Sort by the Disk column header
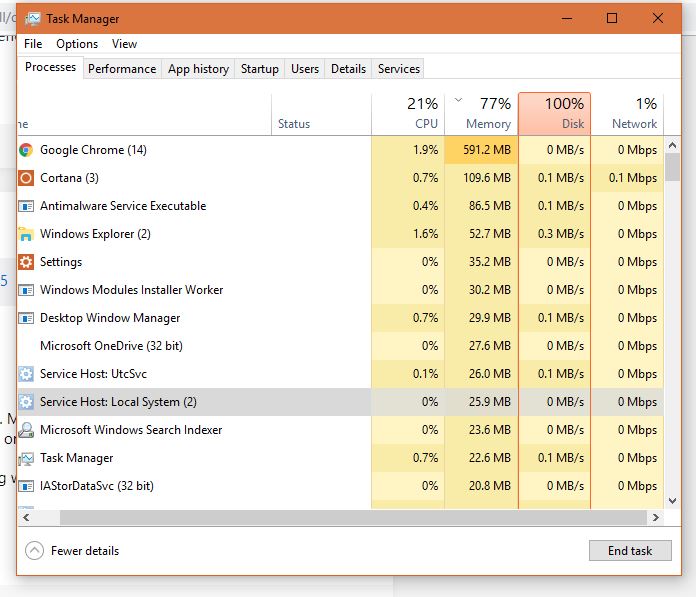This screenshot has height=597, width=696. 554,114
